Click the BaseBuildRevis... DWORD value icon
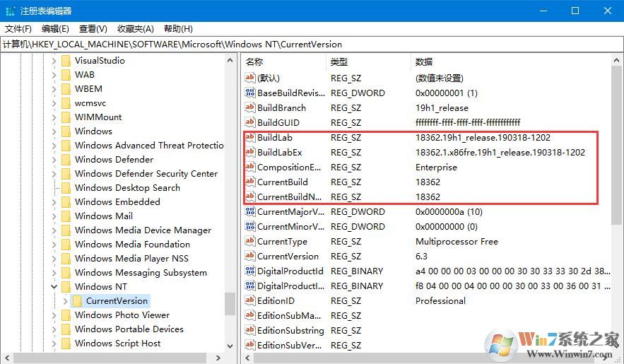624x364 pixels. pyautogui.click(x=250, y=93)
